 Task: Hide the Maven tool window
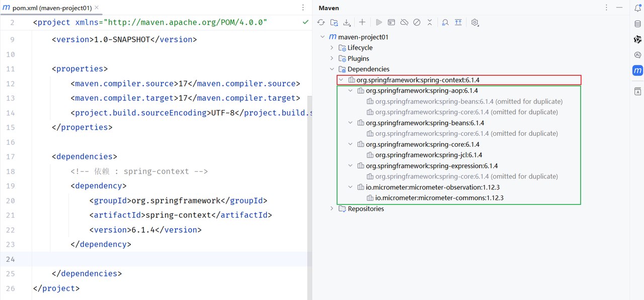click(619, 8)
